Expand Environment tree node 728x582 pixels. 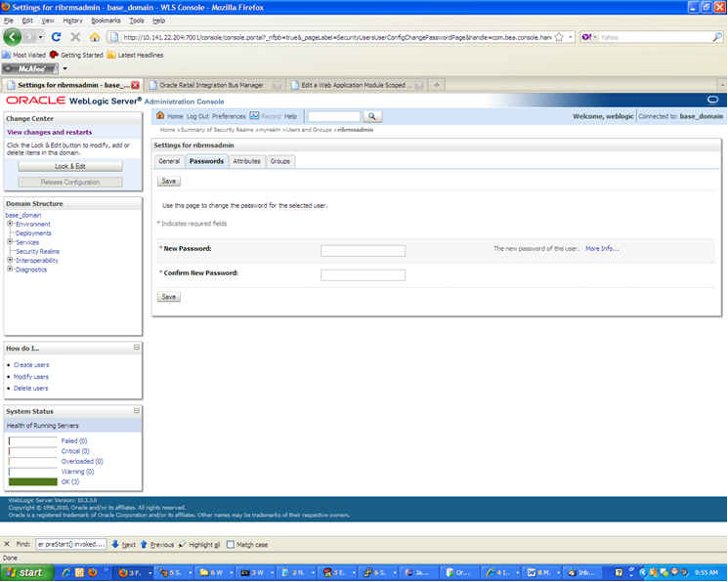[x=10, y=224]
